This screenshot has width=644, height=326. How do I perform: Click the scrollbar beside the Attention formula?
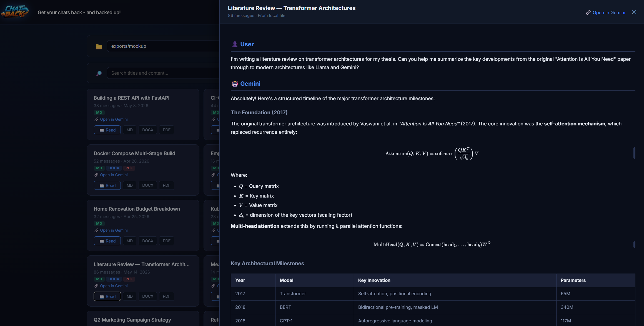(634, 153)
